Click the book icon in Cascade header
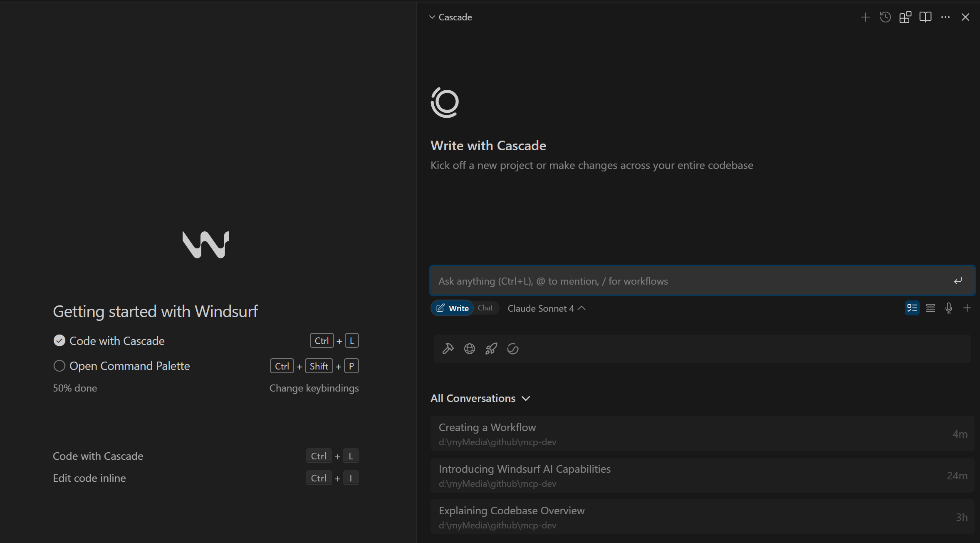 [x=925, y=17]
